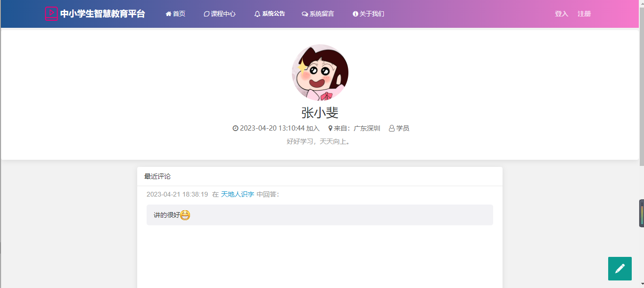Click 张小斐's profile avatar picture
644x288 pixels.
[320, 73]
